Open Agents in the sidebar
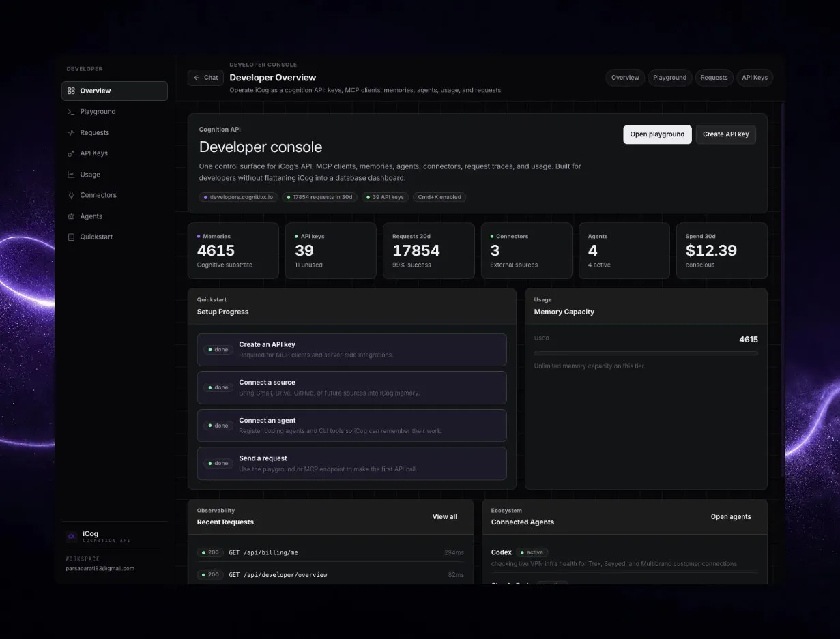Viewport: 840px width, 639px height. (x=115, y=216)
